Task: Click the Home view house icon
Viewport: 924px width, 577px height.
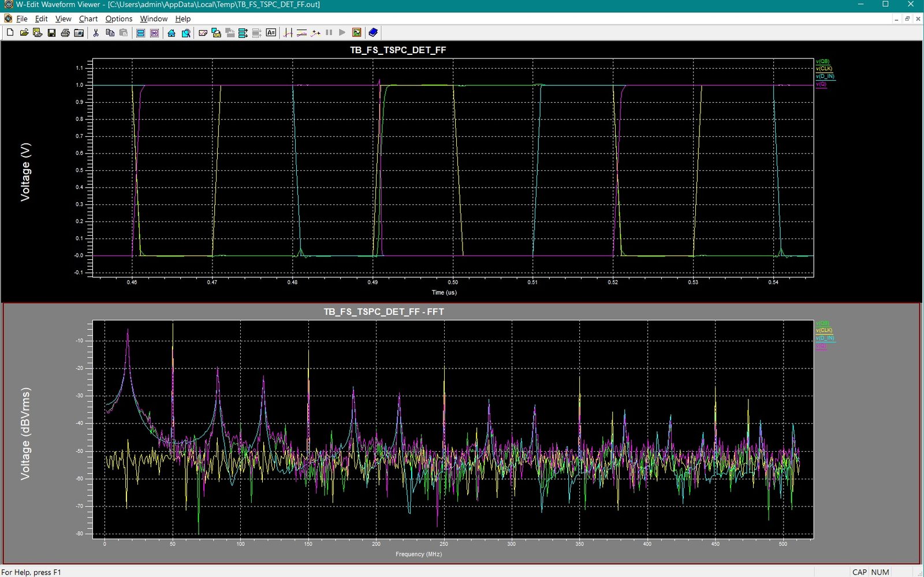Action: 172,33
